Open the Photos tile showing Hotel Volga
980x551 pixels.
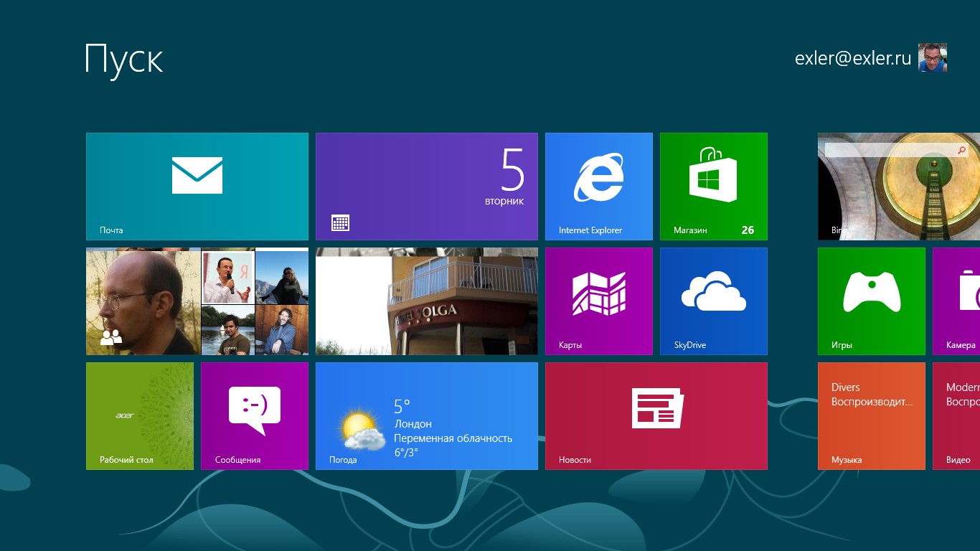pyautogui.click(x=427, y=301)
